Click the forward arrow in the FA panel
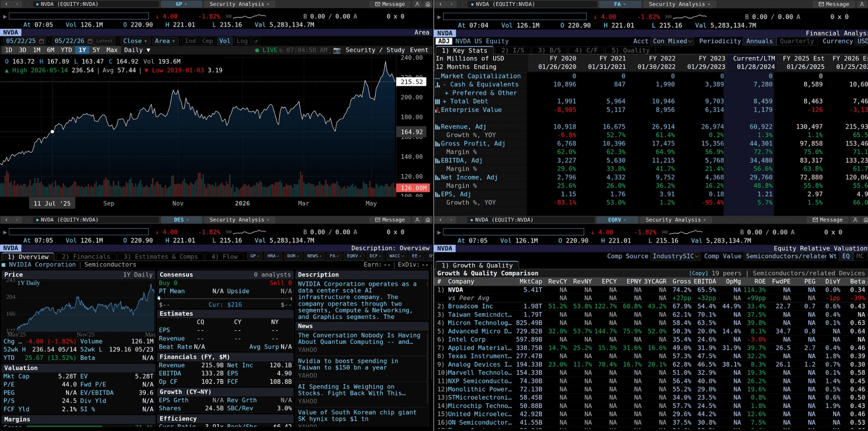 [451, 4]
